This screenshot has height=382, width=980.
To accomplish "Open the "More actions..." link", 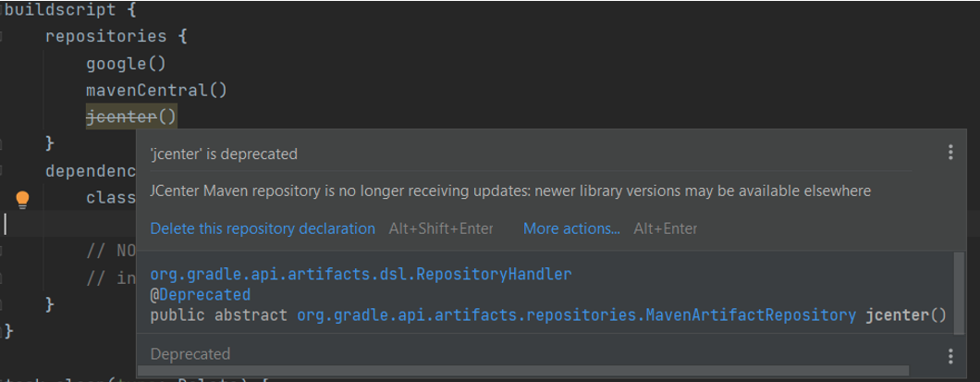I will click(x=571, y=228).
